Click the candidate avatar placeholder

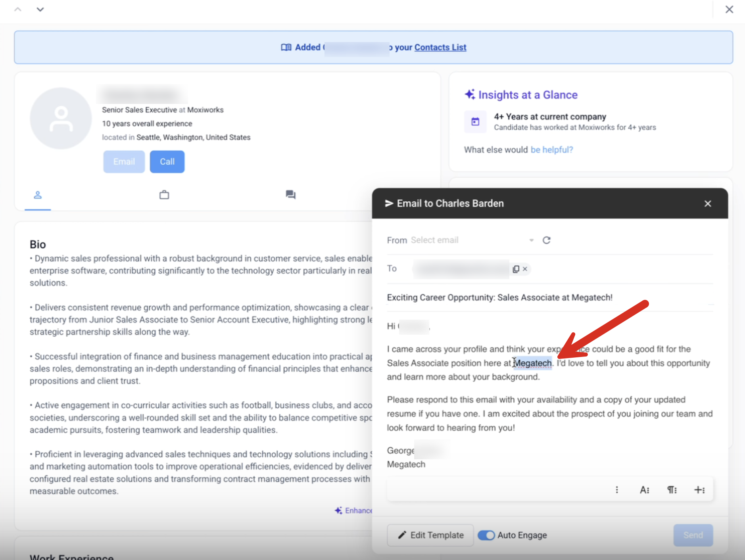61,118
